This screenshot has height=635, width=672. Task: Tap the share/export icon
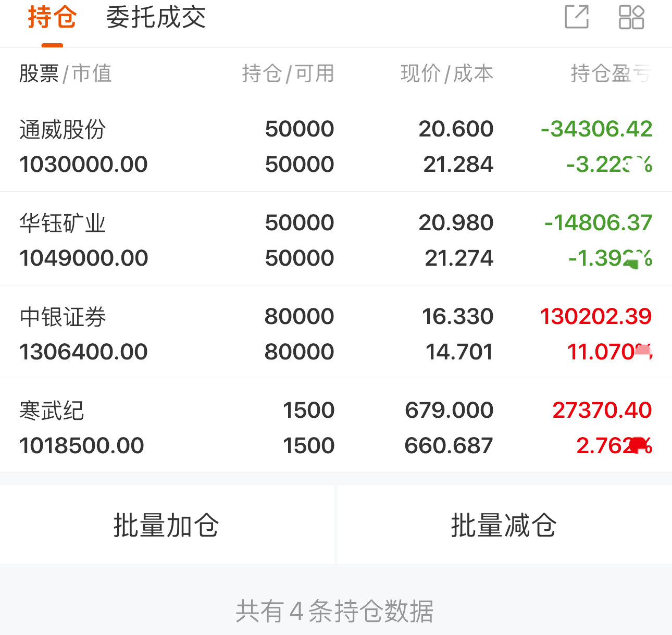577,17
